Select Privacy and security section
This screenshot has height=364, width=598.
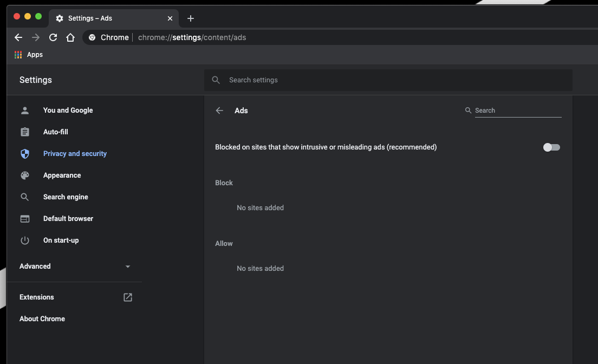click(x=75, y=154)
